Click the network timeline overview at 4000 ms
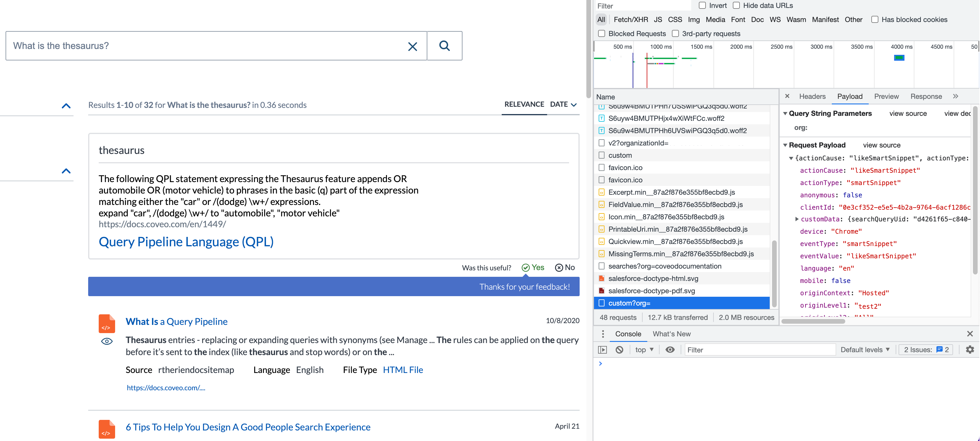This screenshot has width=980, height=441. [x=899, y=58]
